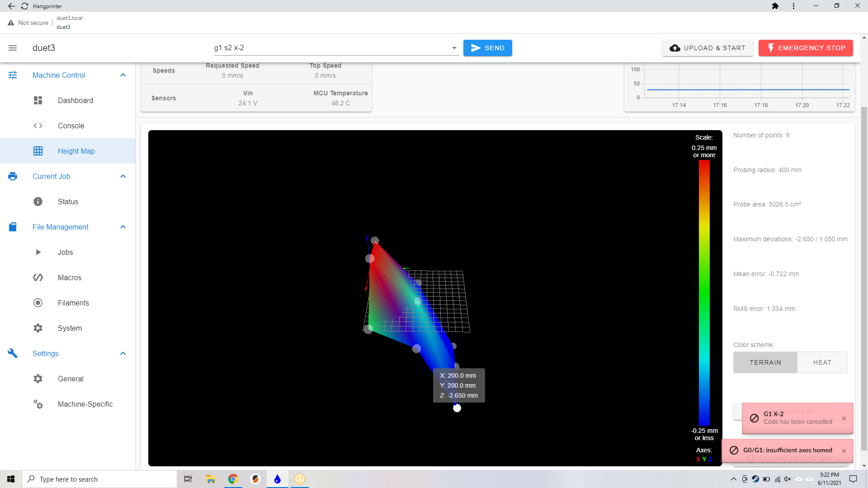Image resolution: width=868 pixels, height=488 pixels.
Task: Select the Heat color scheme
Action: [x=822, y=362]
